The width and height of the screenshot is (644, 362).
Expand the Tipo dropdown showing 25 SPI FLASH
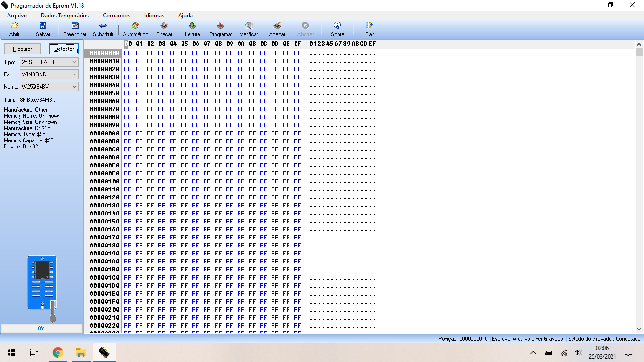(49, 62)
